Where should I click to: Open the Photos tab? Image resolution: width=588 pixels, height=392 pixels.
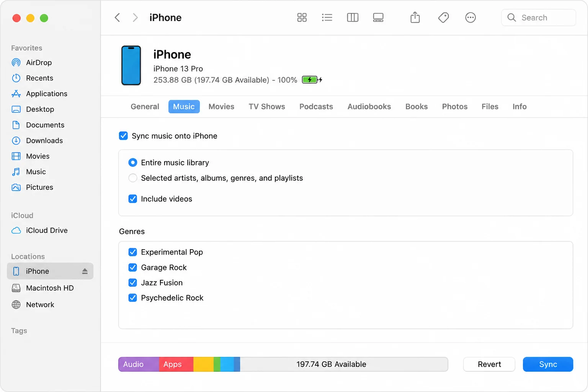coord(455,107)
